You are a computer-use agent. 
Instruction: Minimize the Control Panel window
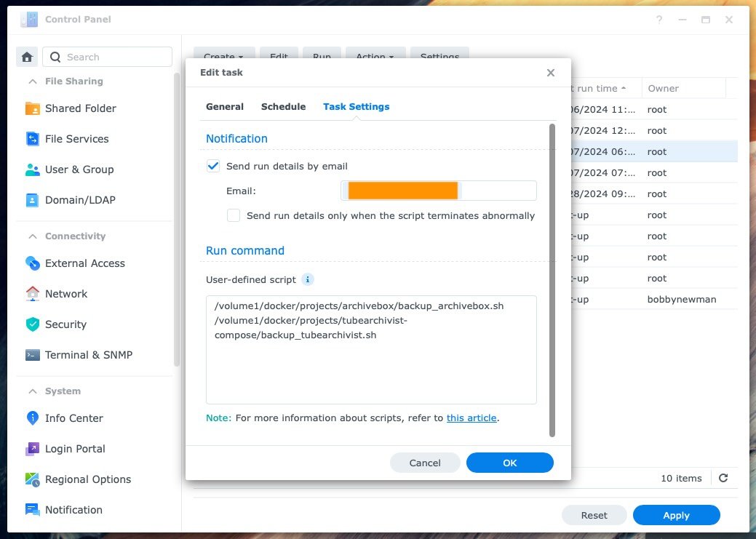[683, 20]
